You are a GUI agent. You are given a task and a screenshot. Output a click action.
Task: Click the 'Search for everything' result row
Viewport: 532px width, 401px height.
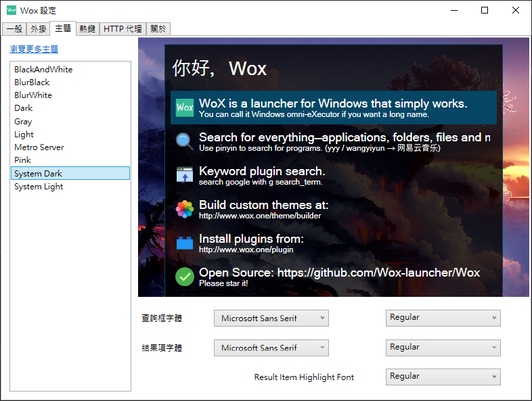pyautogui.click(x=334, y=141)
